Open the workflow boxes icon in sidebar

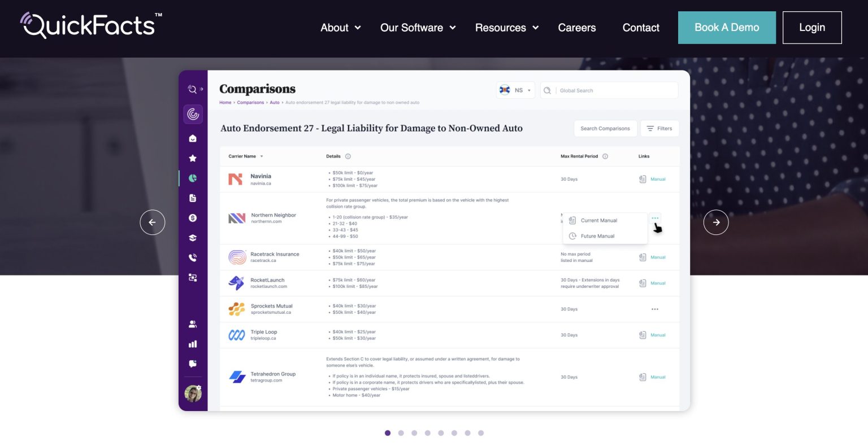[x=193, y=278]
